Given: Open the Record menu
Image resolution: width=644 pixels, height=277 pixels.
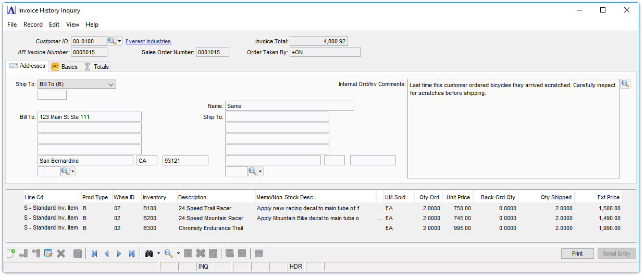Looking at the screenshot, I should point(33,25).
